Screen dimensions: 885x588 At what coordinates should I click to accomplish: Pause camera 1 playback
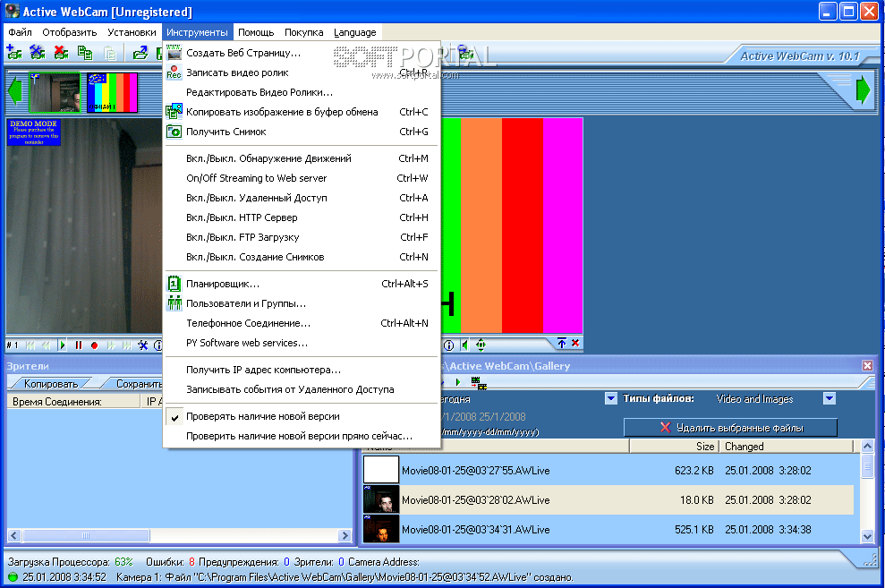pos(79,345)
